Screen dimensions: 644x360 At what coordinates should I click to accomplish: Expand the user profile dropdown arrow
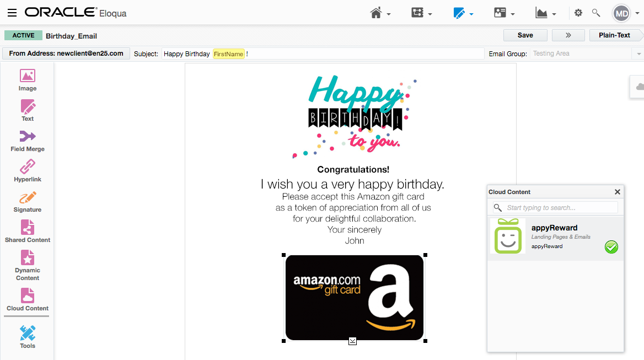click(x=637, y=14)
